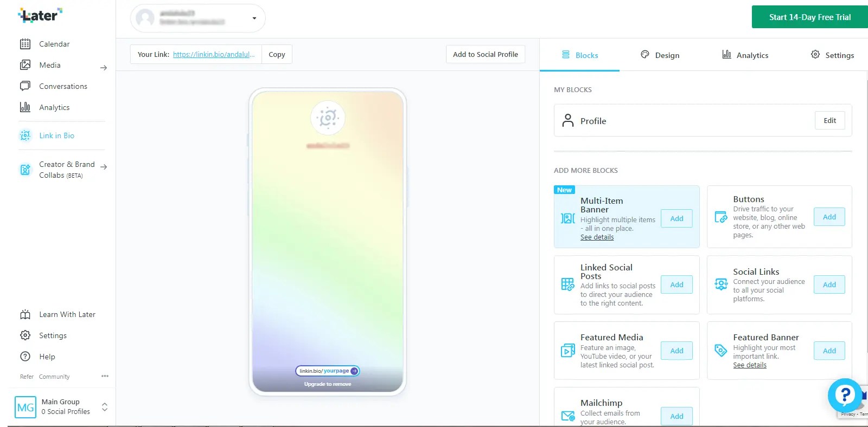Screen dimensions: 868x427
Task: Select the Link in Bio icon
Action: tap(25, 135)
